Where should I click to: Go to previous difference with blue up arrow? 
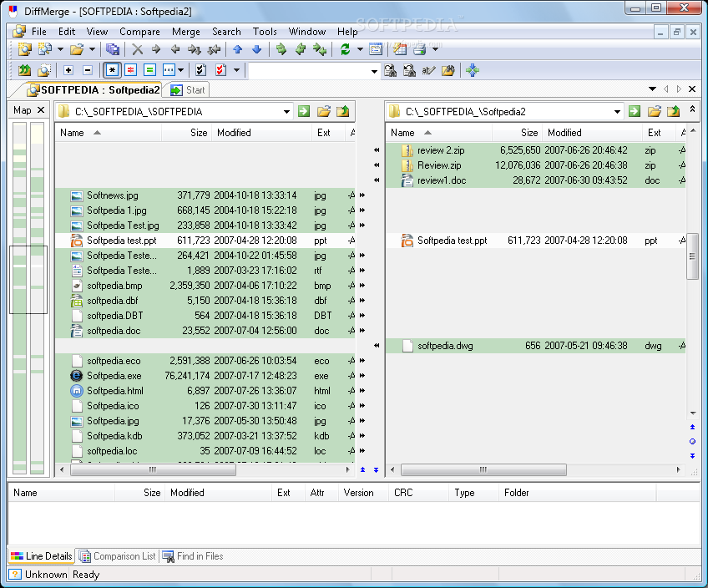[237, 49]
